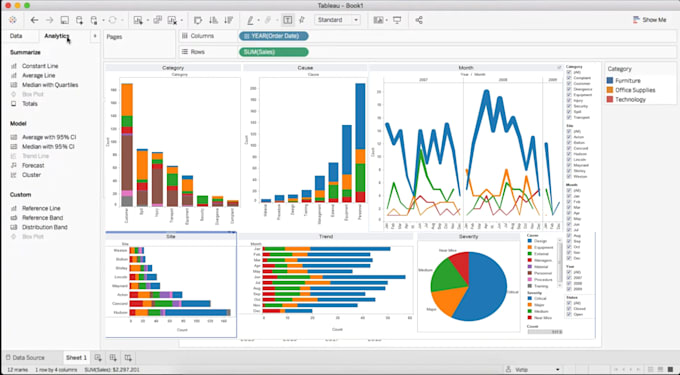Open the add data source dropdown arrow
This screenshot has width=680, height=375.
point(103,20)
